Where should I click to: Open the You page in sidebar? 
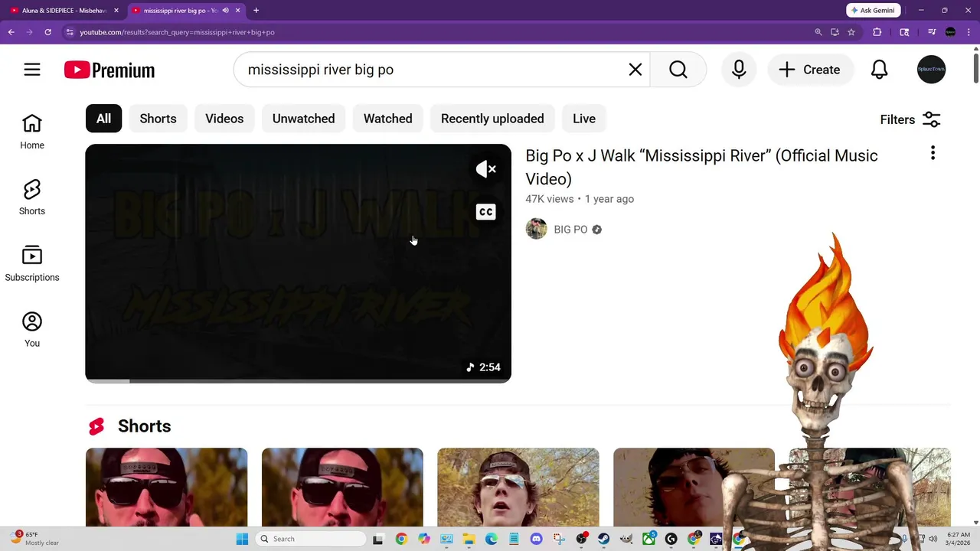(x=32, y=330)
